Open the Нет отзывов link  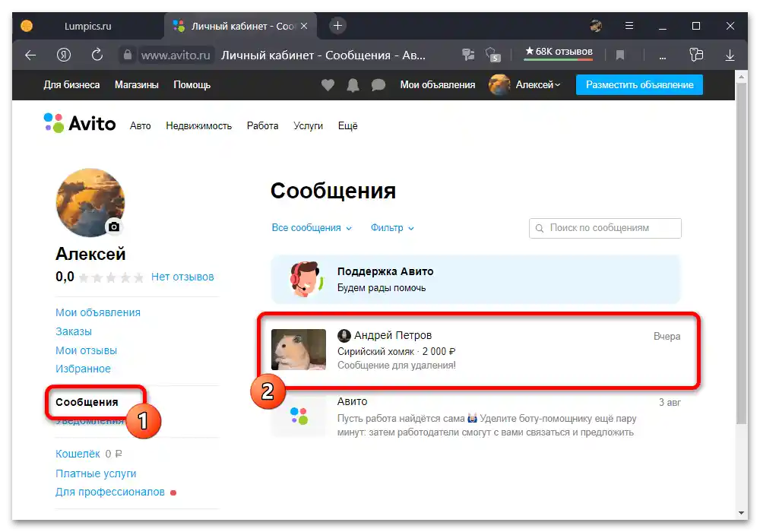click(x=182, y=277)
